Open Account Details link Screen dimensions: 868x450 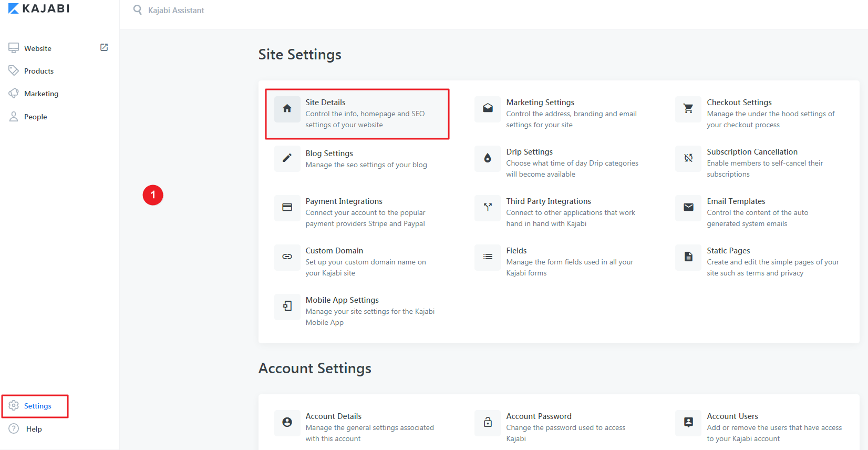[334, 416]
